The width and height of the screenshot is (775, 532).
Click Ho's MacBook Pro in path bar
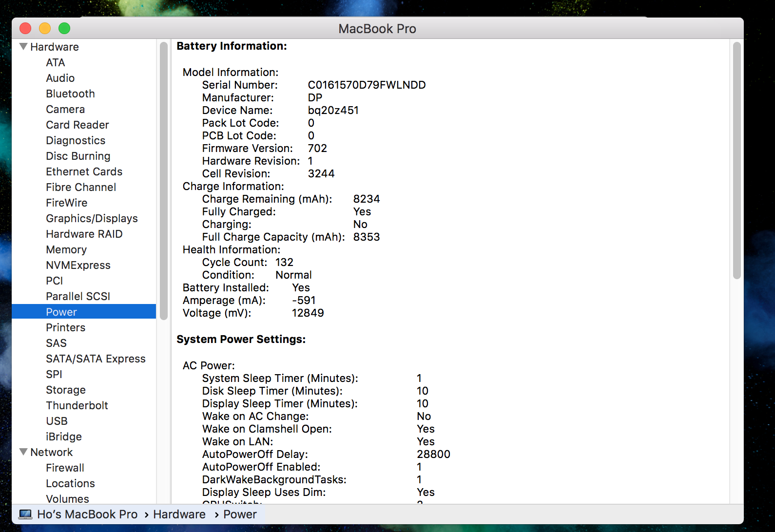88,514
